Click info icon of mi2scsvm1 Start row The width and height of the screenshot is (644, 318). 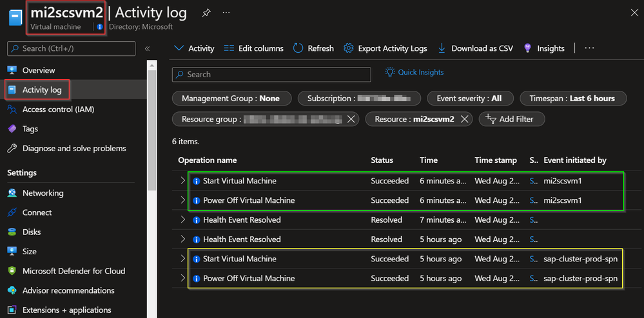pos(197,181)
